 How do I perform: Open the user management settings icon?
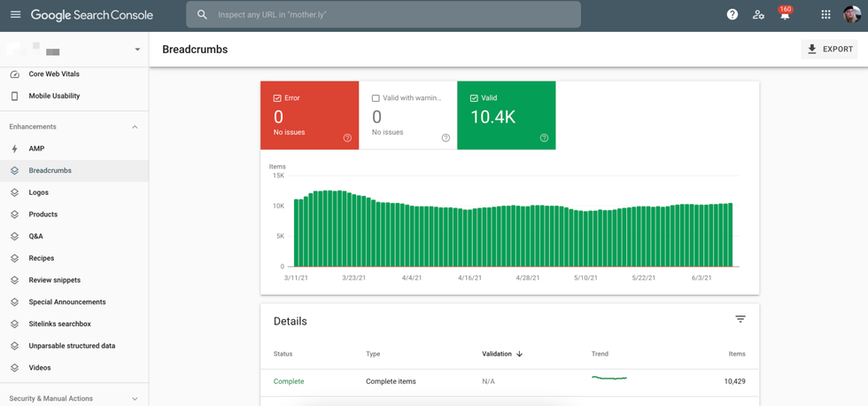(758, 15)
